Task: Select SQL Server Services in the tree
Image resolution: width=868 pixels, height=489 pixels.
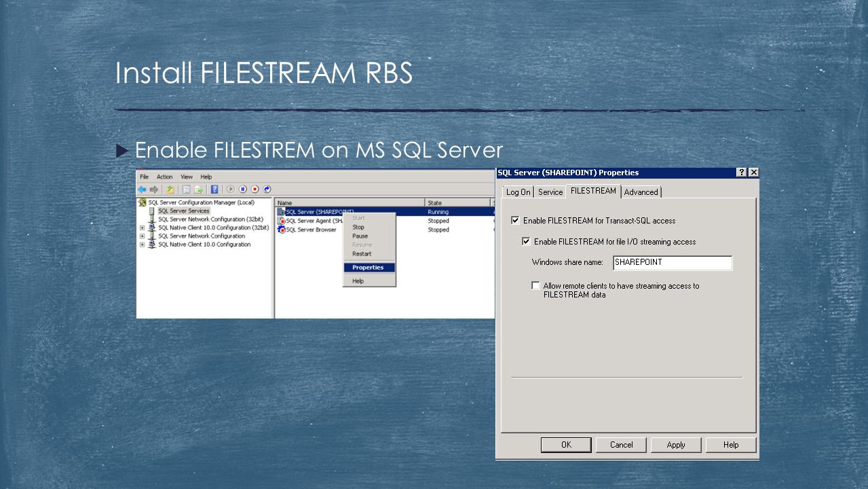Action: point(184,211)
